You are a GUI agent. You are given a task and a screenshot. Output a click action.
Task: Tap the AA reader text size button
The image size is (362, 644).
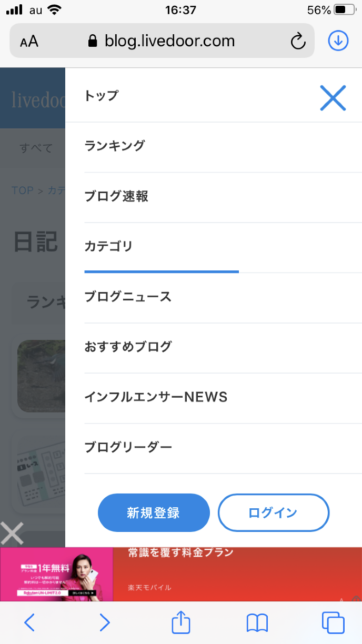tap(29, 41)
